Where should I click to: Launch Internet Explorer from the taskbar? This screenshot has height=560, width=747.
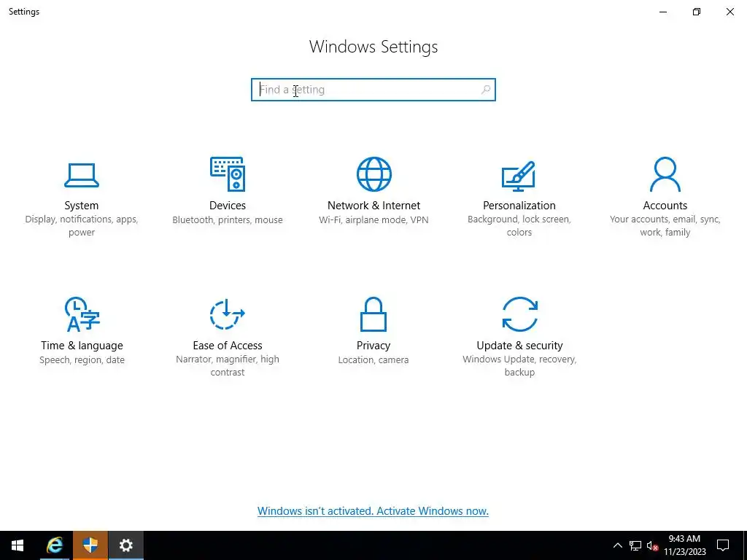(x=54, y=545)
